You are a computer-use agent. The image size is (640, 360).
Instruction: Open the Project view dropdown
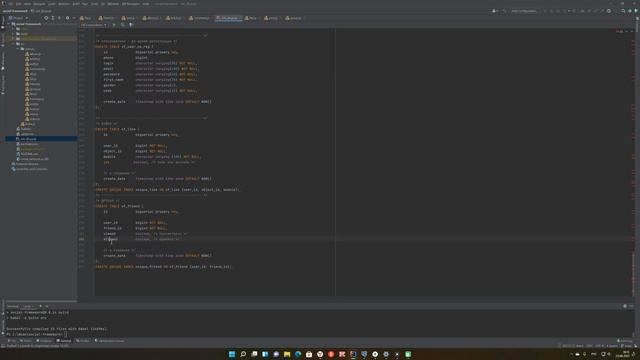pos(18,18)
